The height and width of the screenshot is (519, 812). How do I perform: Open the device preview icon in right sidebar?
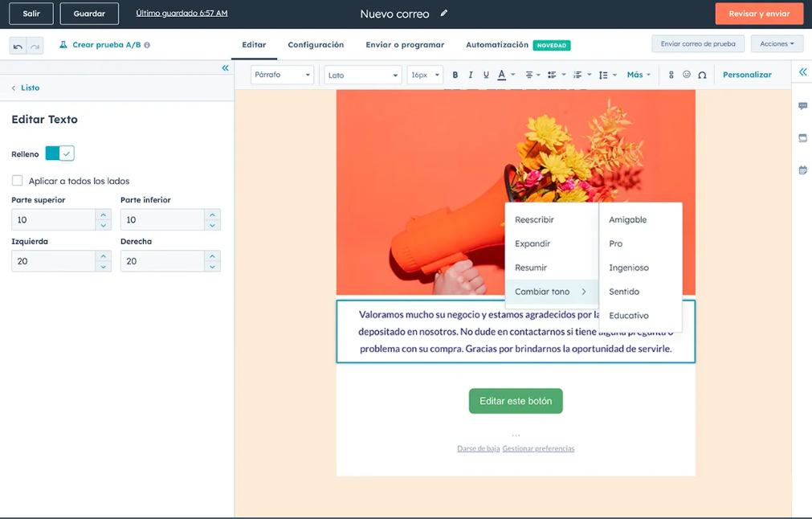tap(802, 137)
